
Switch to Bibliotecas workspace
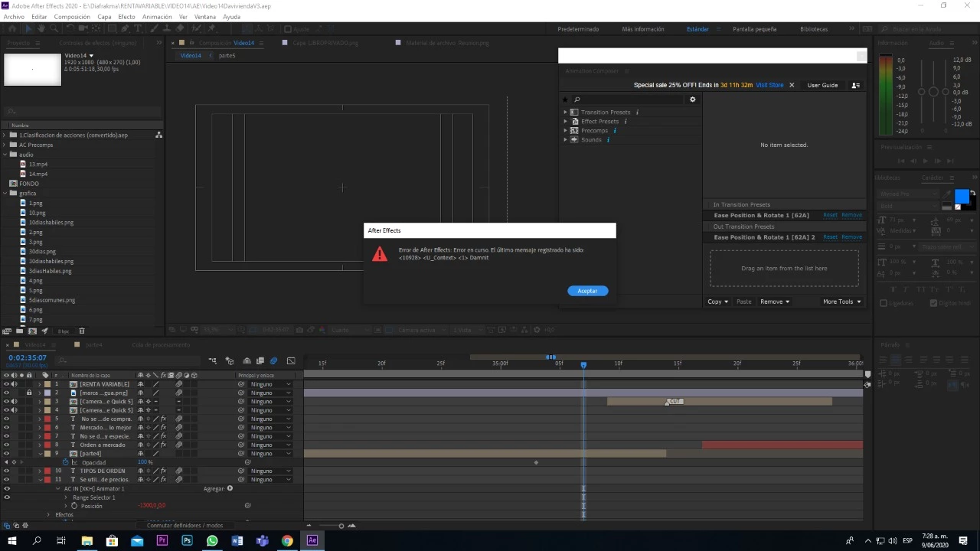click(x=814, y=29)
